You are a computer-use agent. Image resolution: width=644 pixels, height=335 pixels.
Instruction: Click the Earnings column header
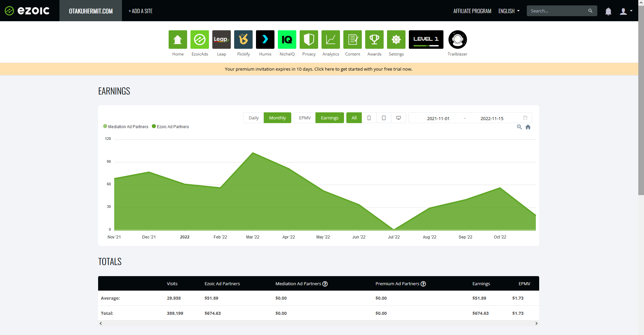click(481, 284)
